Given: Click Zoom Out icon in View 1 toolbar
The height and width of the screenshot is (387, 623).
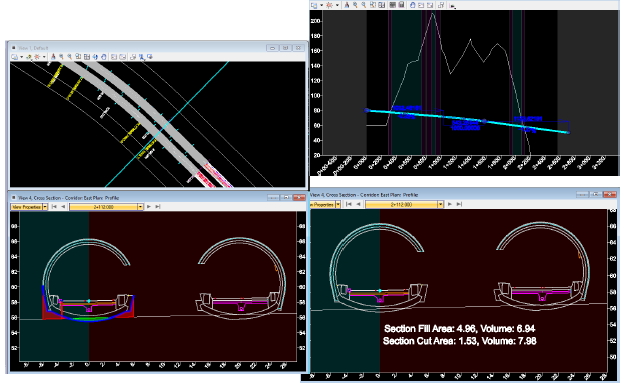Looking at the screenshot, I should 70,57.
